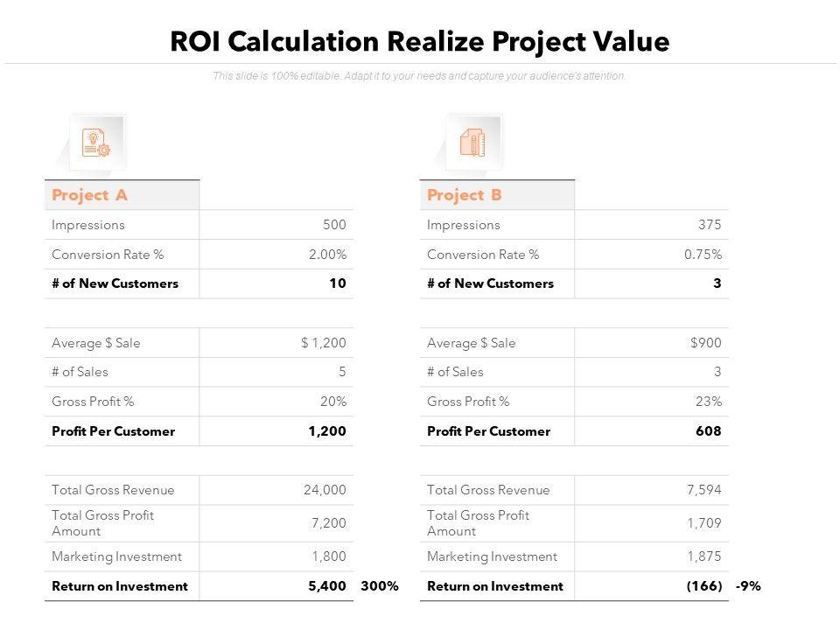Image resolution: width=840 pixels, height=630 pixels.
Task: Click Project A Average Sale $ 1,200 cell
Action: click(x=324, y=343)
